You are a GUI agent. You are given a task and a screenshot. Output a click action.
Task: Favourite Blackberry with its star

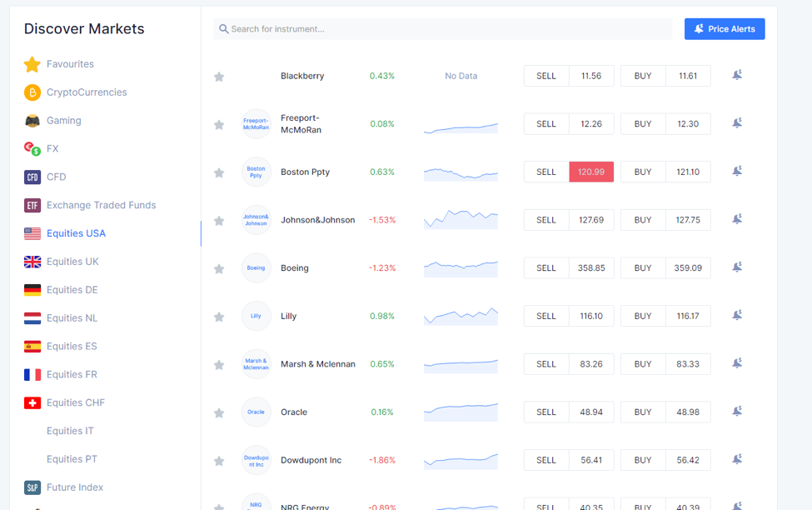[219, 77]
